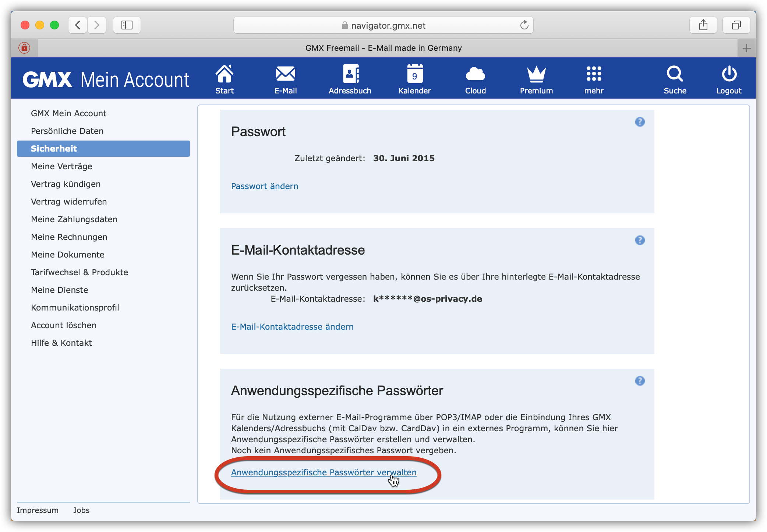Click the Mein Account header text
767x532 pixels.
[135, 79]
